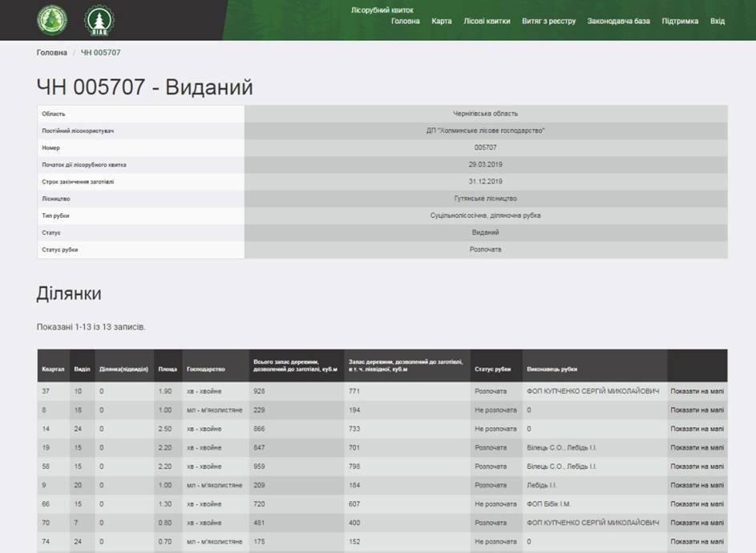Click the round green forest agency logo

[52, 20]
